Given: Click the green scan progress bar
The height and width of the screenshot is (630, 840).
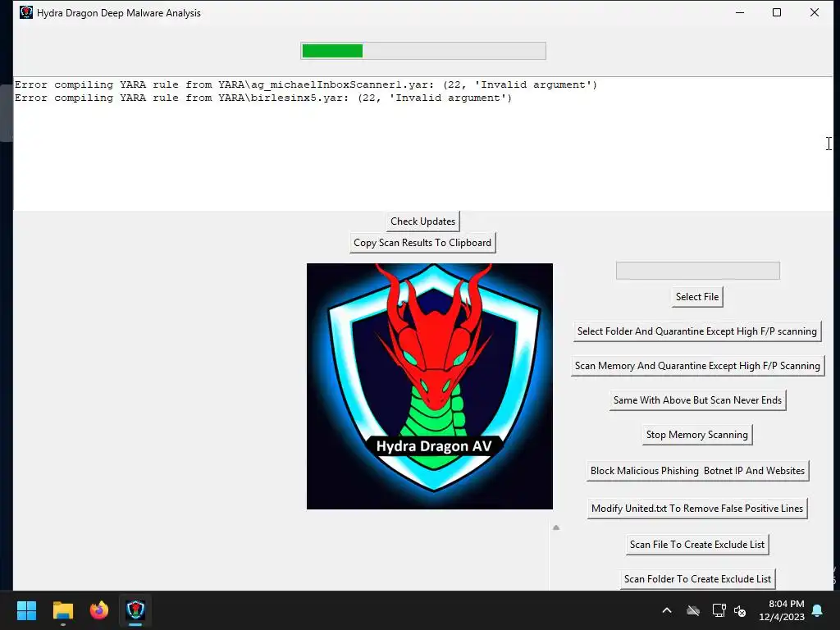Looking at the screenshot, I should tap(423, 51).
